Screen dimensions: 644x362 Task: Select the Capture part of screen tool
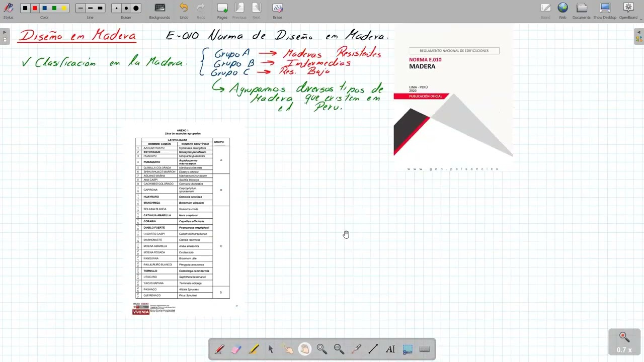click(x=408, y=349)
